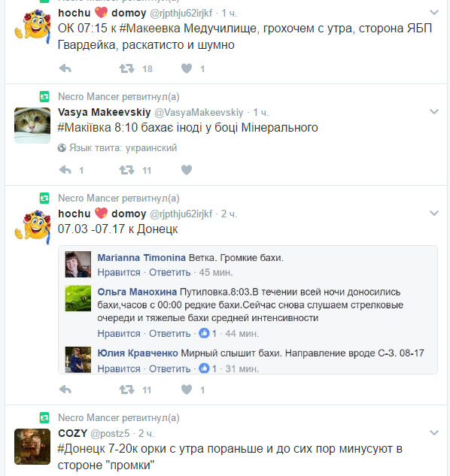Retweet the 07.03 -07.17 к Донецк tweet
Viewport: 450px width, 476px height.
point(126,390)
